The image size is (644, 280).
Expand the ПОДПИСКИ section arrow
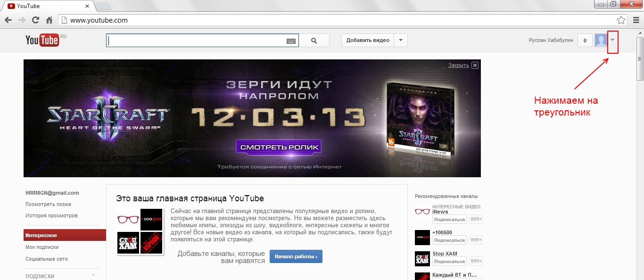point(93,274)
